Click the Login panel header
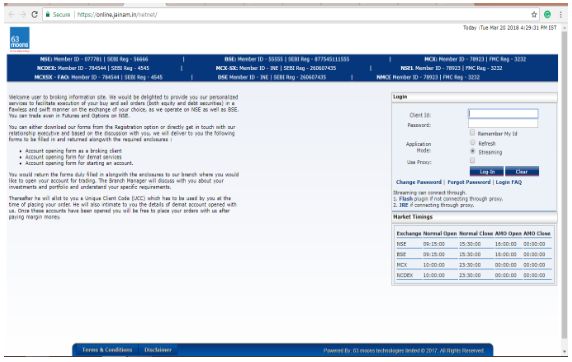 [x=474, y=97]
